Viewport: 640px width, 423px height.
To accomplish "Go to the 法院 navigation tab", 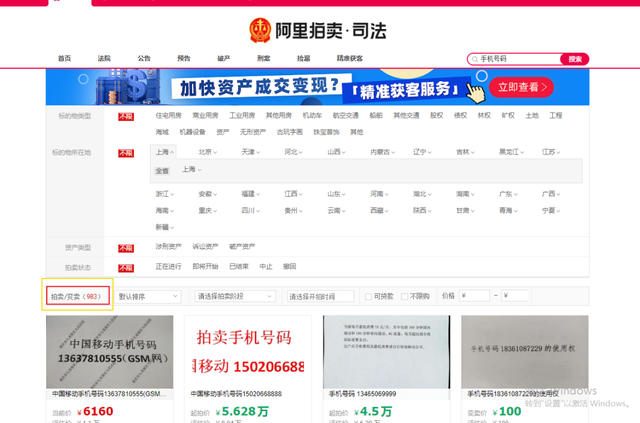I will coord(104,59).
